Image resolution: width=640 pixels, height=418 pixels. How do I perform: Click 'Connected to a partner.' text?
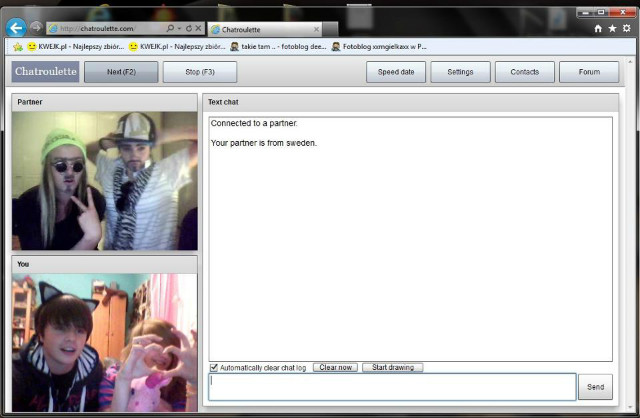coord(254,123)
